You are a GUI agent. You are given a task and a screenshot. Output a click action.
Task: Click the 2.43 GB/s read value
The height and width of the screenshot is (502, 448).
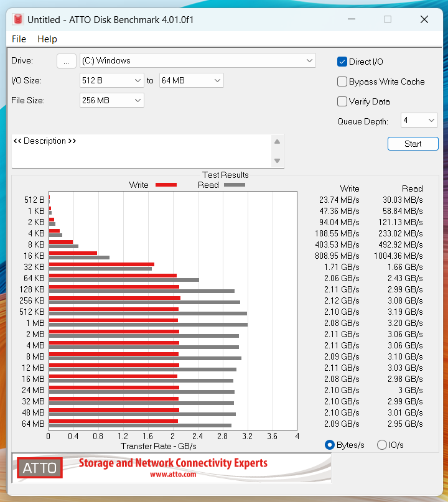(405, 278)
